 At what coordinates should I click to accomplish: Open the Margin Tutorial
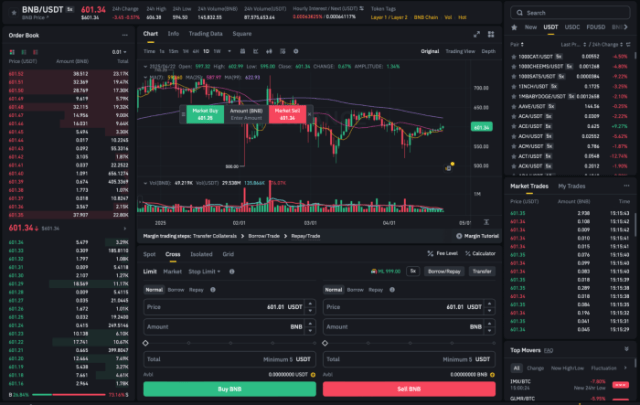477,236
